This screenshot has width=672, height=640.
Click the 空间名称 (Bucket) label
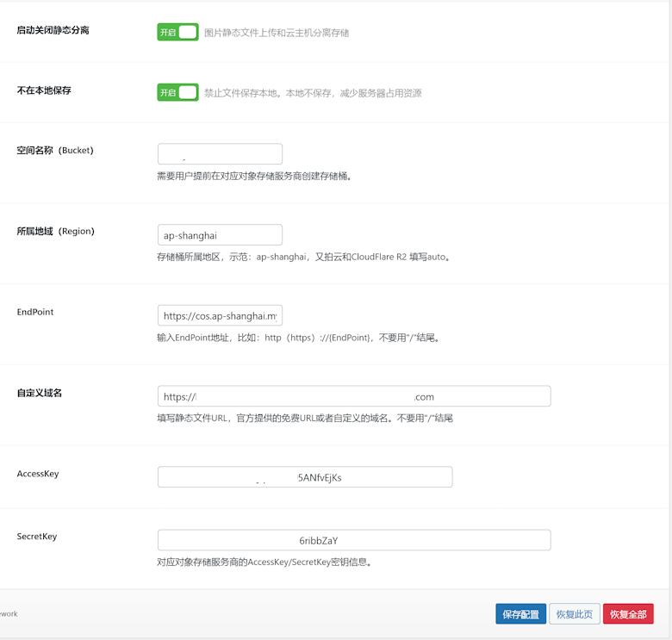point(55,151)
